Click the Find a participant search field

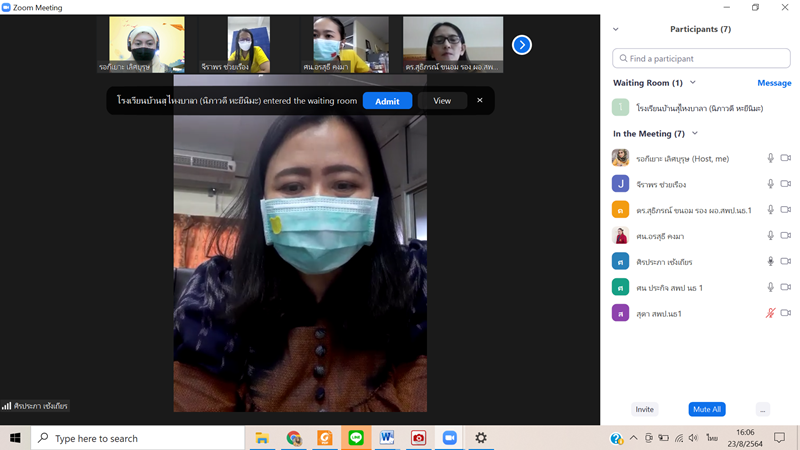coord(701,59)
